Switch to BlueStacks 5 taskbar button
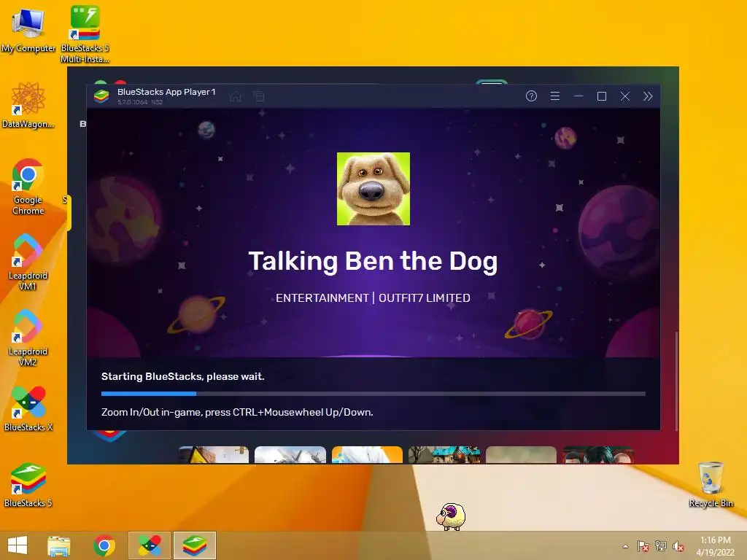Viewport: 747px width, 560px height. 194,545
